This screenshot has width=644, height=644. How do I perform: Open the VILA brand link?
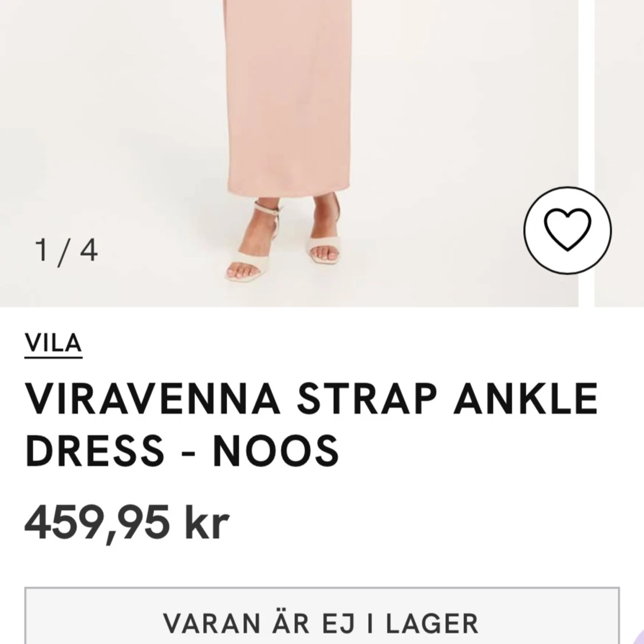[53, 344]
